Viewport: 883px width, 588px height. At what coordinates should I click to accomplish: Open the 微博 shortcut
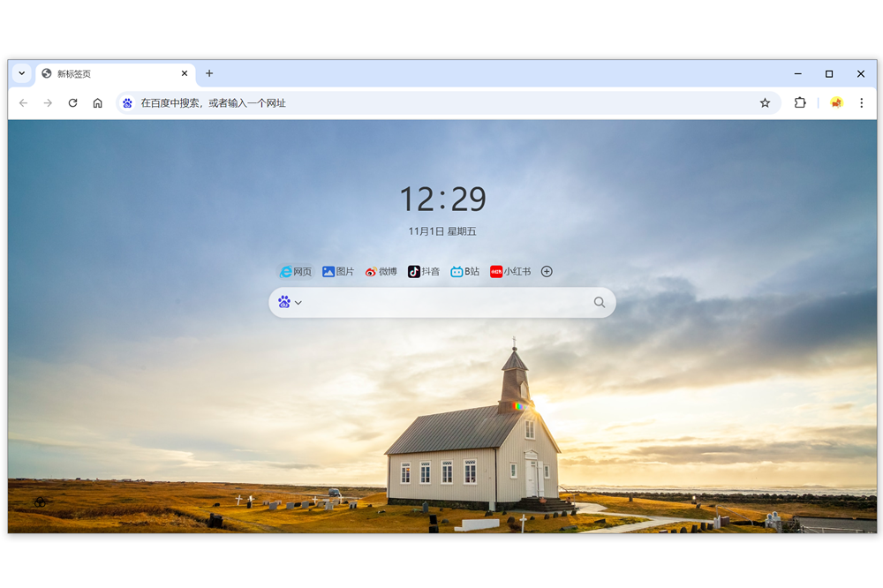[x=381, y=272]
